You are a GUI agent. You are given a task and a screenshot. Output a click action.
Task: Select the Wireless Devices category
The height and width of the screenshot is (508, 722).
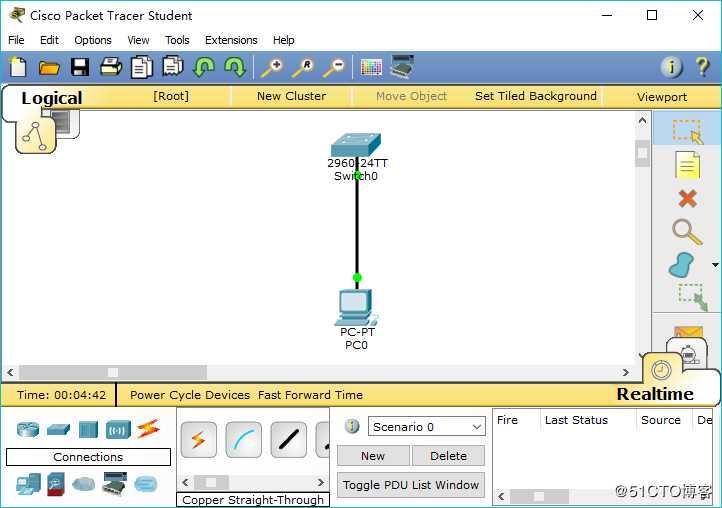pyautogui.click(x=118, y=430)
